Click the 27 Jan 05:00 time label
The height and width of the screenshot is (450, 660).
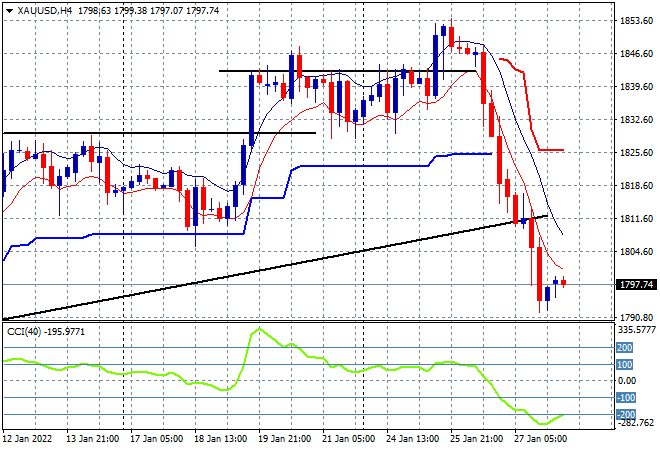(540, 439)
